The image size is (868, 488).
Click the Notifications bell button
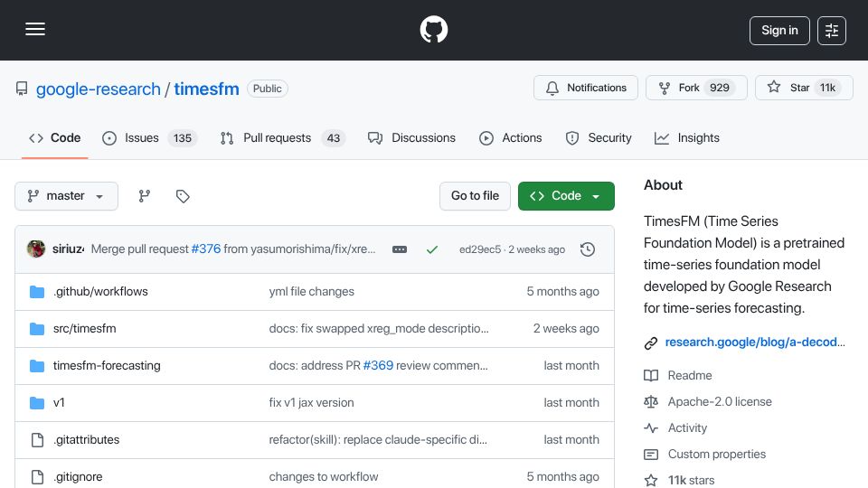point(586,88)
